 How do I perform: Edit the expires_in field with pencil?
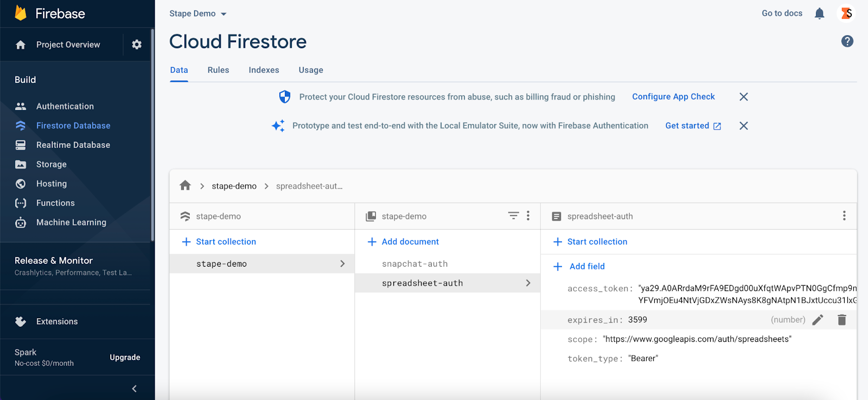tap(818, 320)
